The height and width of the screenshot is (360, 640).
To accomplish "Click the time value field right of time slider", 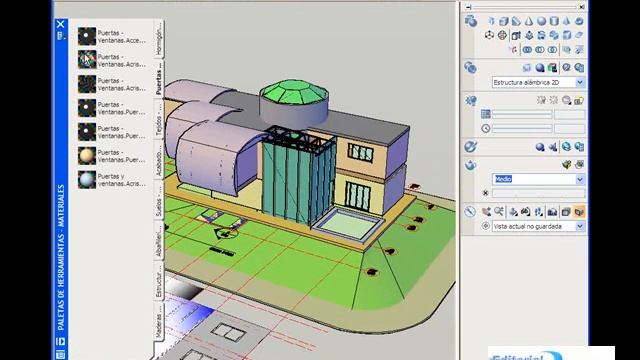I will [569, 129].
